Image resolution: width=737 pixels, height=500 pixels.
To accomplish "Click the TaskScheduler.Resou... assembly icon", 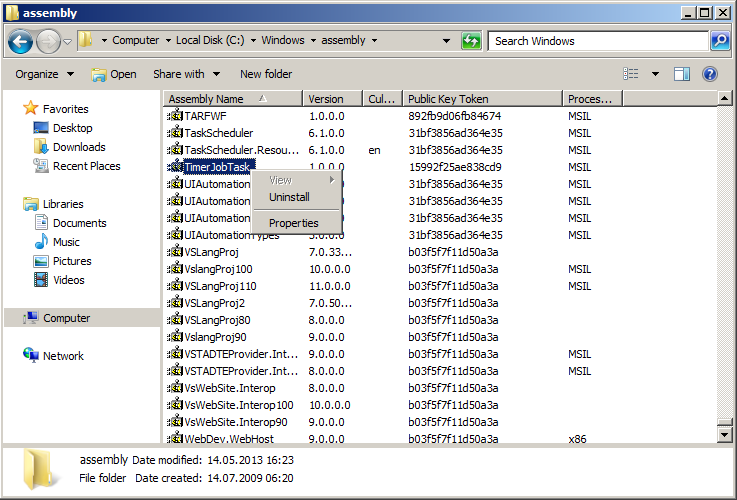I will (175, 149).
